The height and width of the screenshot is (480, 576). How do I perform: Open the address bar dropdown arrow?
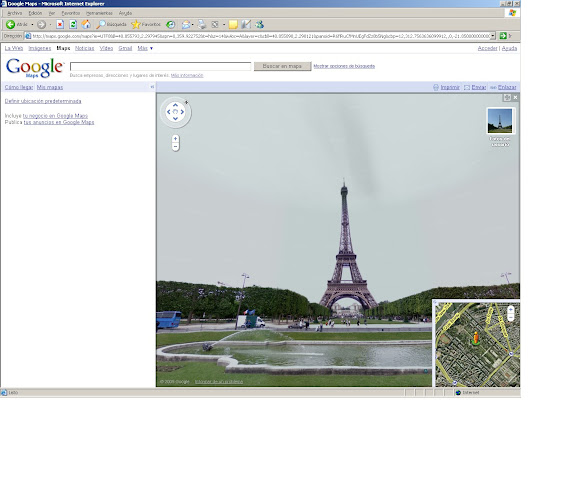click(493, 36)
